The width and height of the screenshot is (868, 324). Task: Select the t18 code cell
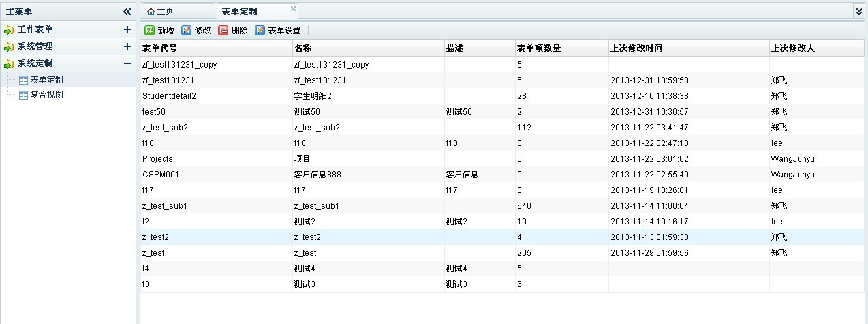[216, 143]
